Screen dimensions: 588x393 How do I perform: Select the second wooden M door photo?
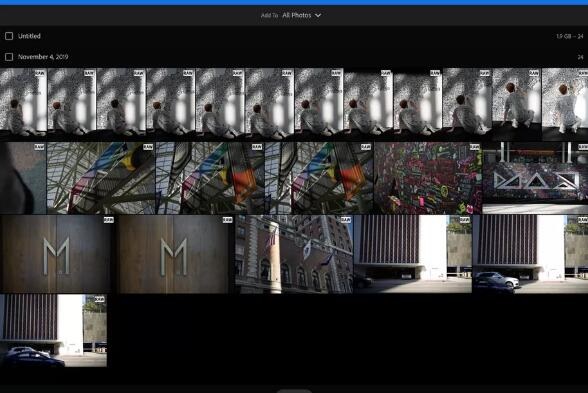[174, 254]
